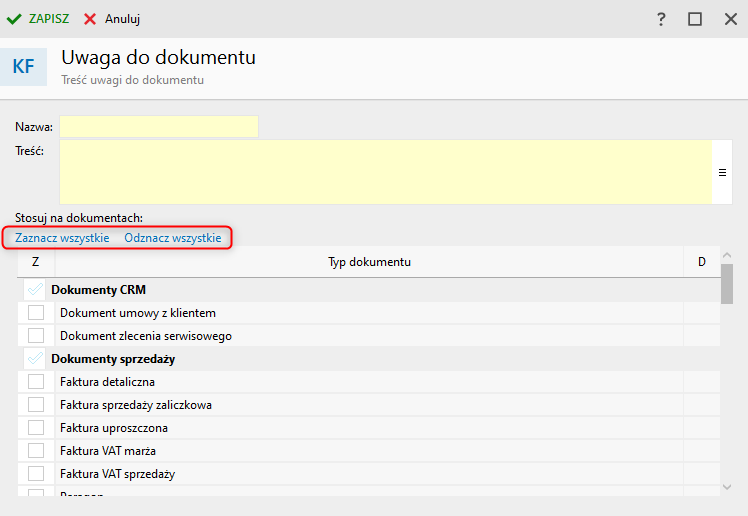Toggle the Dokumenty CRM group checkmark
This screenshot has width=748, height=516.
[x=36, y=290]
